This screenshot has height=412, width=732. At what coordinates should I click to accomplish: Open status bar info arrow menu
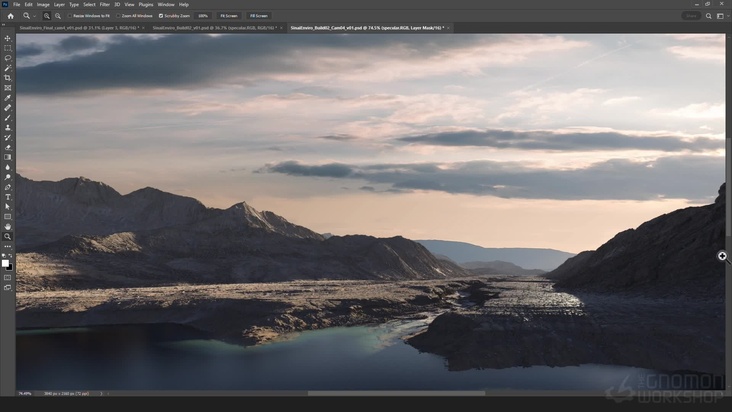[101, 393]
